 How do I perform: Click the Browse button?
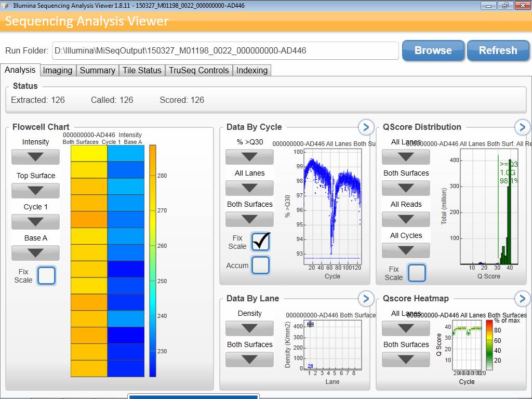point(433,50)
